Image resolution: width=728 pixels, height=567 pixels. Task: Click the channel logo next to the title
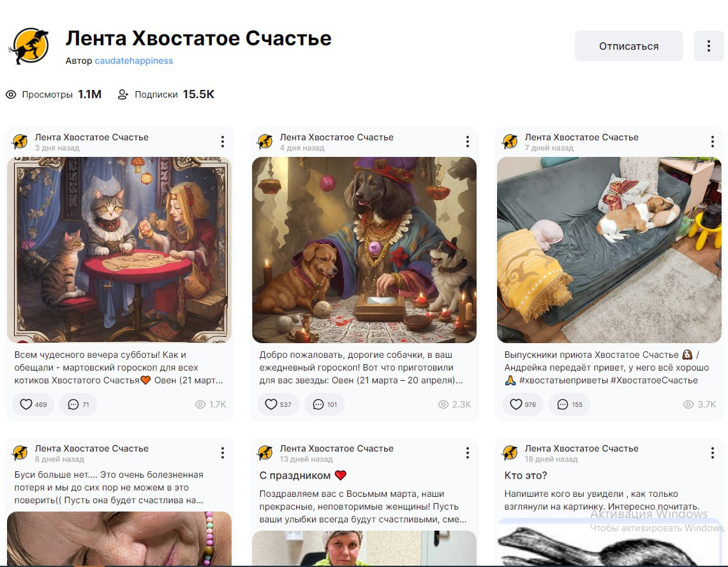click(x=30, y=45)
